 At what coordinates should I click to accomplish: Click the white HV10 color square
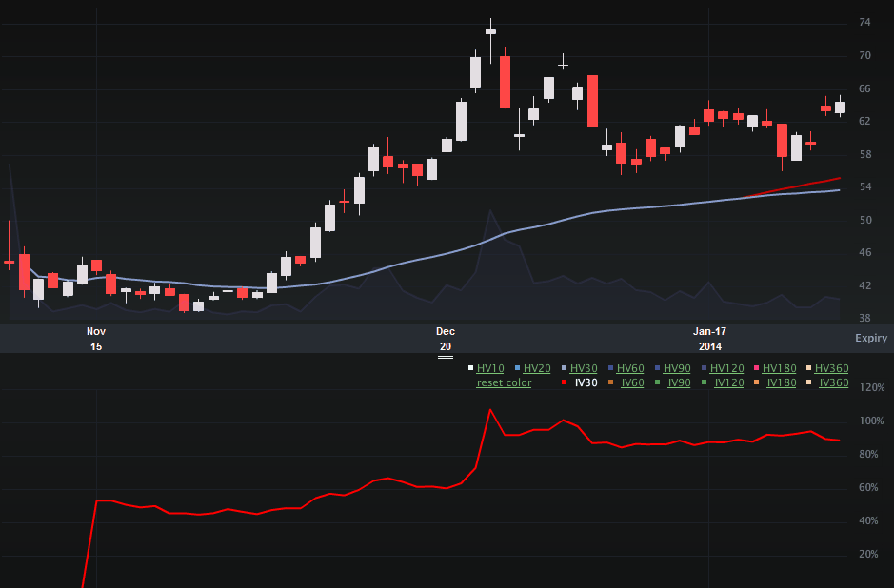click(470, 368)
